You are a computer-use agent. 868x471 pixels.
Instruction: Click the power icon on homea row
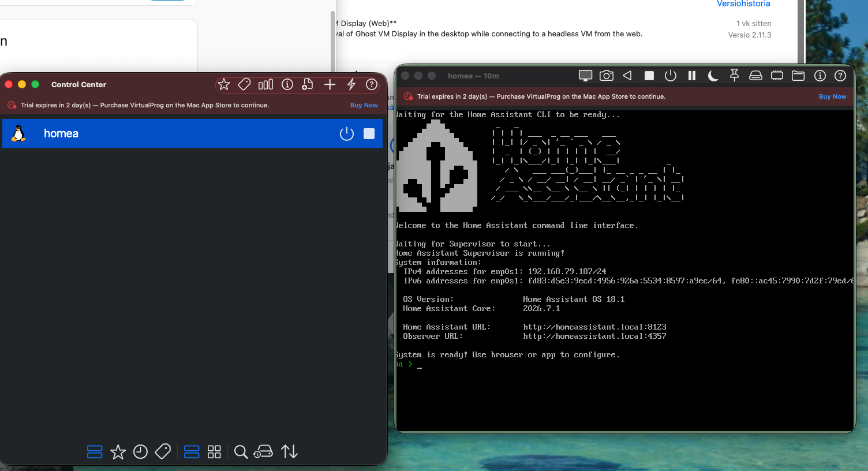click(x=347, y=134)
